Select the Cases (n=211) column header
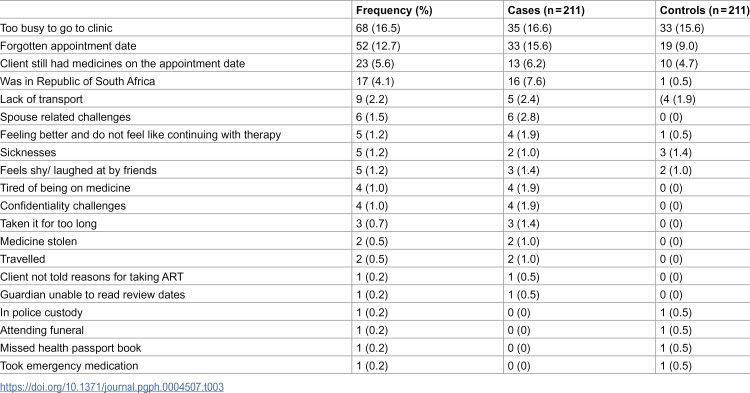Viewport: 750px width, 393px height. 546,10
